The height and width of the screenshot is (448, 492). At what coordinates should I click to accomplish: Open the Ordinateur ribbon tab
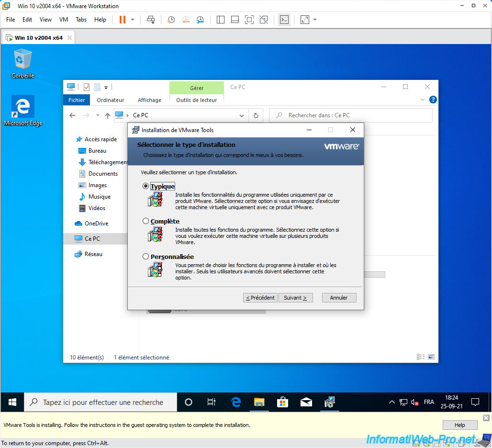pyautogui.click(x=111, y=100)
